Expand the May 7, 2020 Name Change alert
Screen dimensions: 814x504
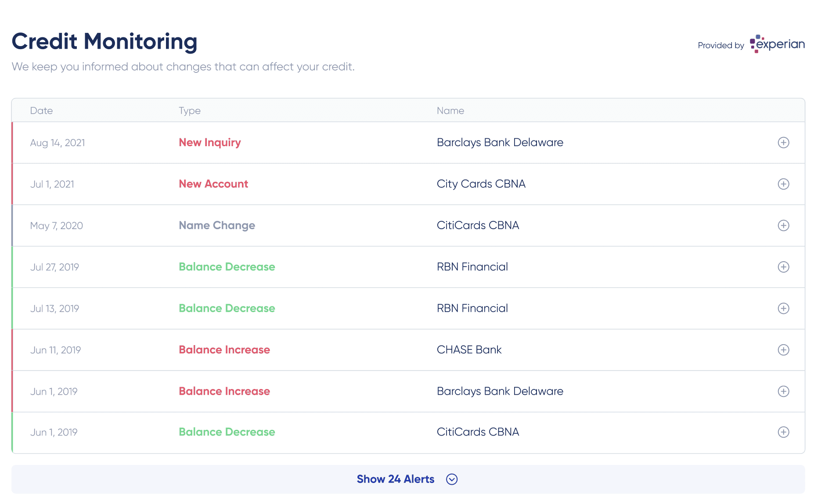[x=783, y=226]
